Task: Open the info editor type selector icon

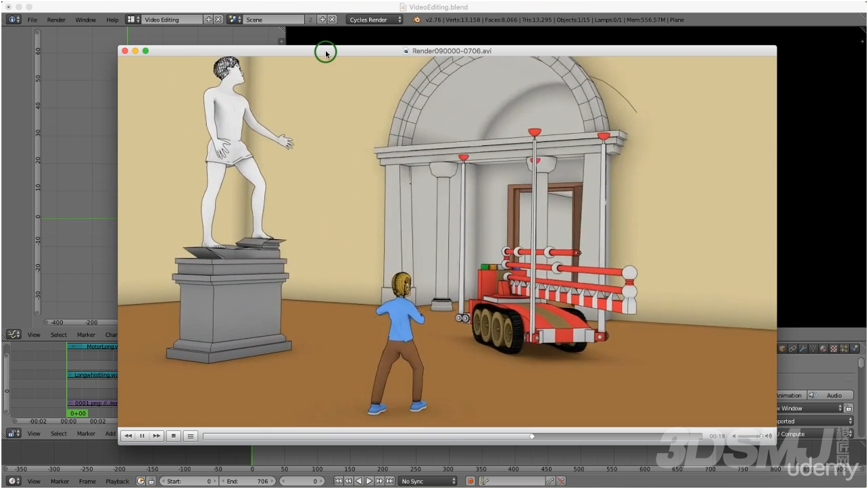Action: (x=13, y=20)
